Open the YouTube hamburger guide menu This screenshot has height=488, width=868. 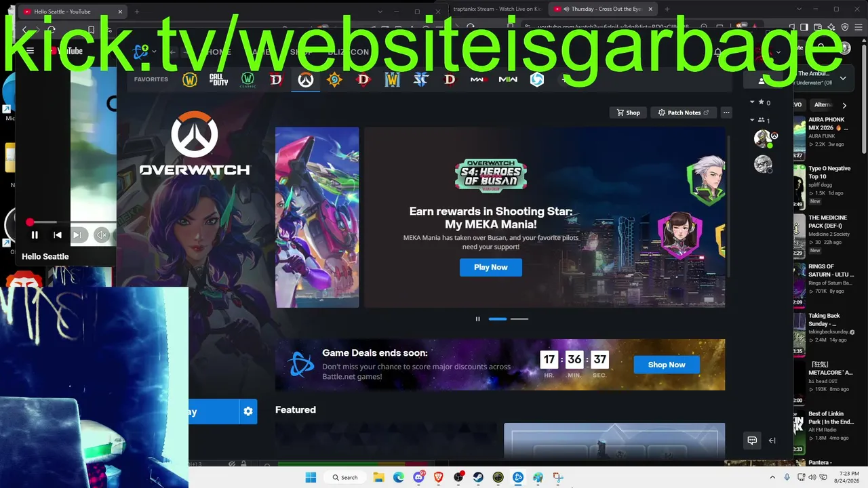pyautogui.click(x=30, y=51)
